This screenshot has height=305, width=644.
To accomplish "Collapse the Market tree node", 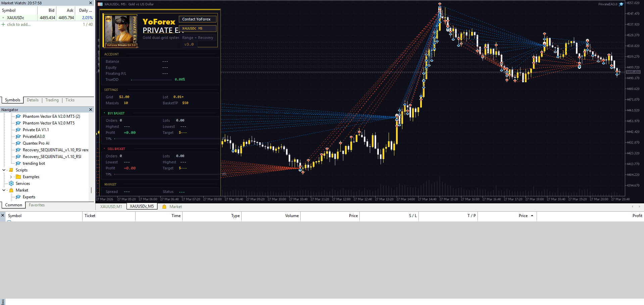I will pos(4,190).
